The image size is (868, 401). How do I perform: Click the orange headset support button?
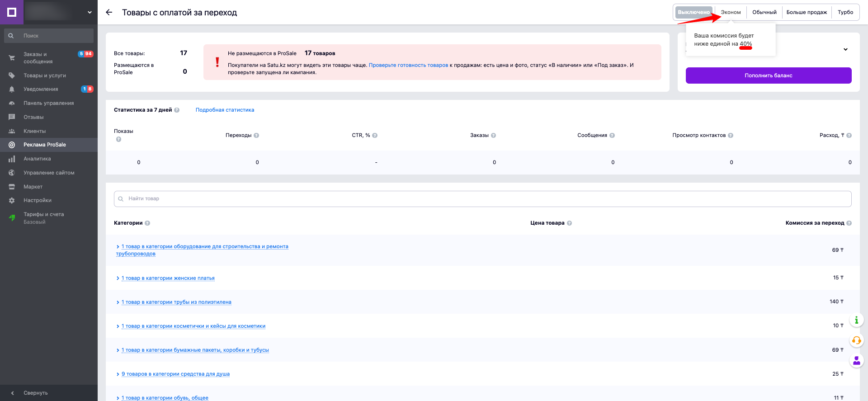coord(856,340)
